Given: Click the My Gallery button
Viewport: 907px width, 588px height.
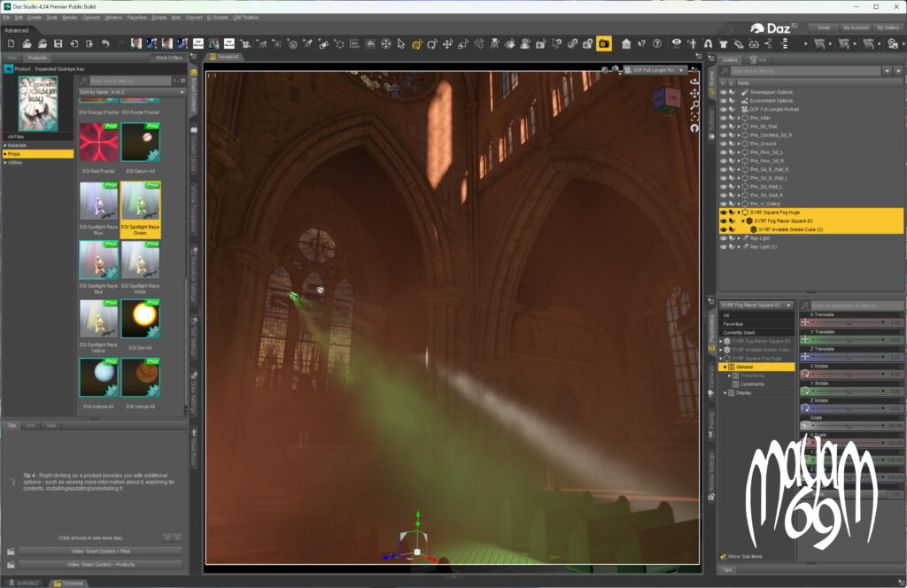Looking at the screenshot, I should pyautogui.click(x=888, y=27).
